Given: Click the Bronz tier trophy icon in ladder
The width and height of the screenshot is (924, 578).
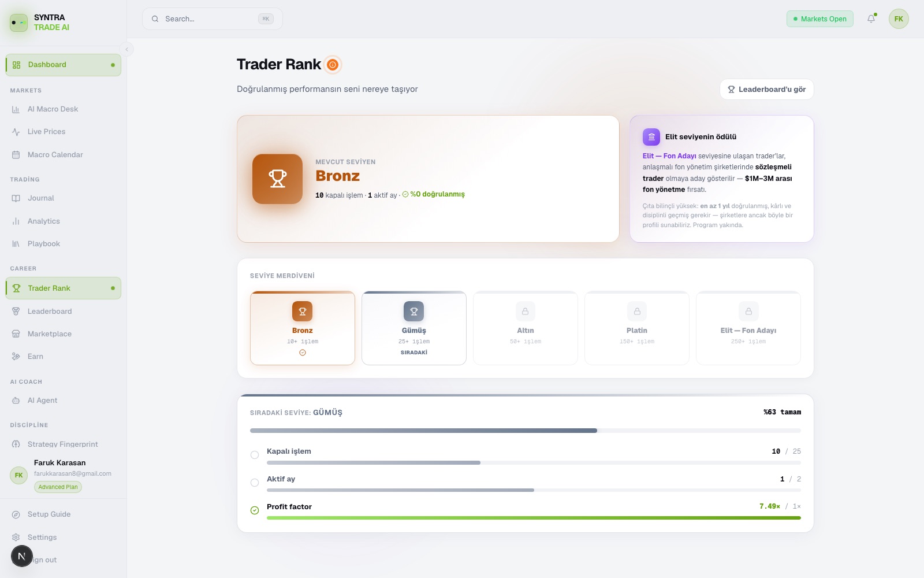Looking at the screenshot, I should [302, 312].
